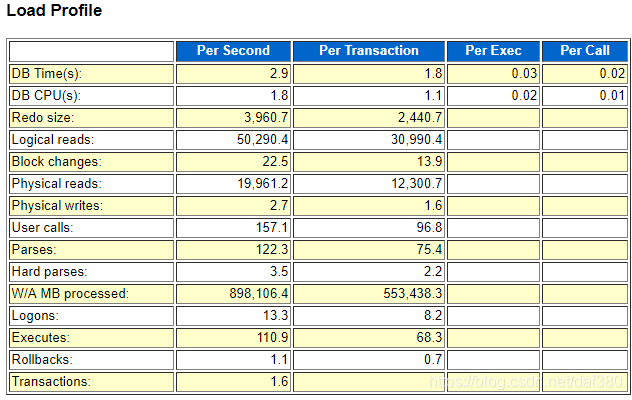Click the Transactions row label
632x400 pixels.
click(51, 381)
